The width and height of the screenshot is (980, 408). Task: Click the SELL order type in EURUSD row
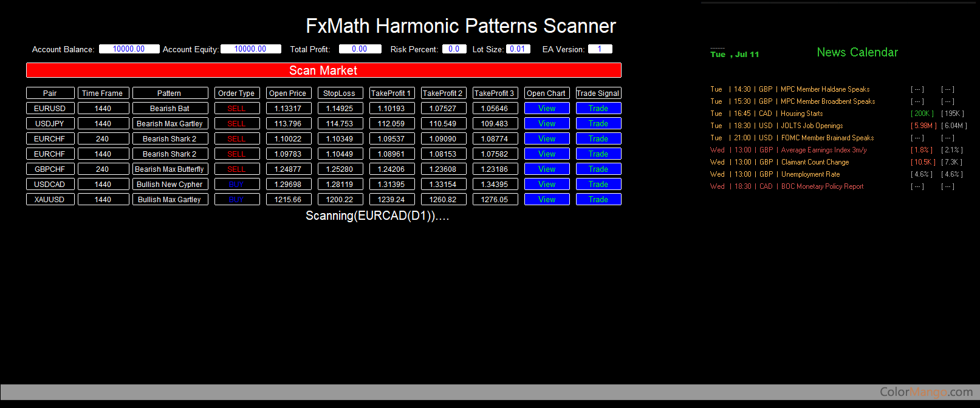(236, 108)
